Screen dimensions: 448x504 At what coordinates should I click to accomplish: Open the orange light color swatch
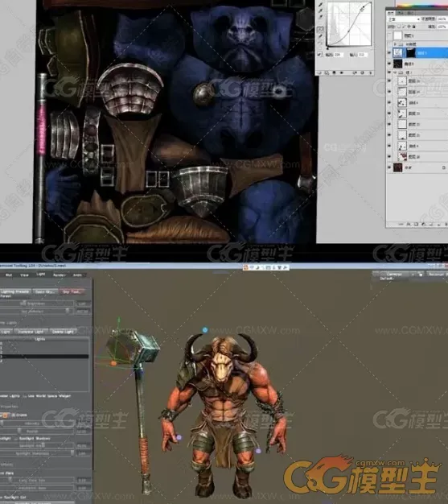click(x=5, y=415)
